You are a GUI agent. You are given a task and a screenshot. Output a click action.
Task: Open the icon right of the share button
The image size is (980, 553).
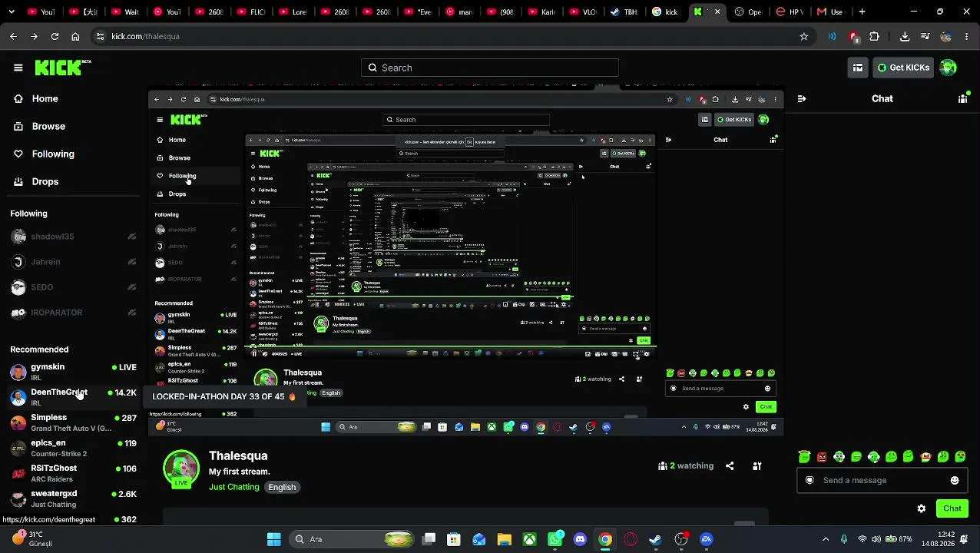[x=757, y=465]
